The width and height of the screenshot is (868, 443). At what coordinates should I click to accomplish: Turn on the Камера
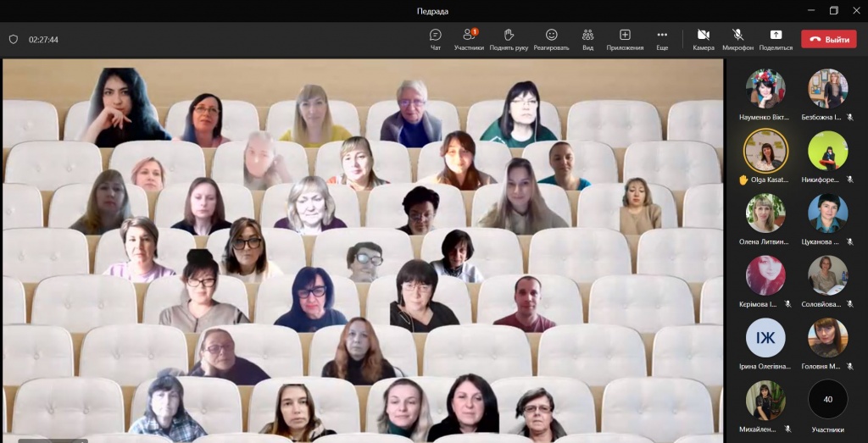(703, 39)
